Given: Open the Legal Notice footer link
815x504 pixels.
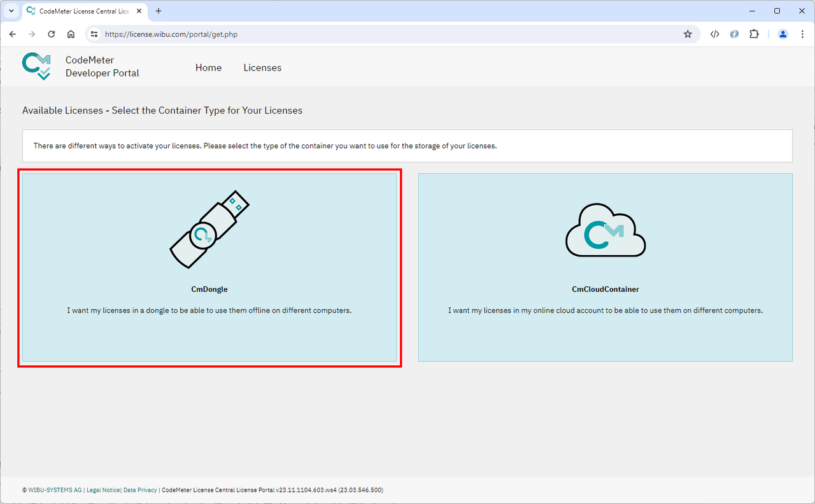Looking at the screenshot, I should point(103,490).
